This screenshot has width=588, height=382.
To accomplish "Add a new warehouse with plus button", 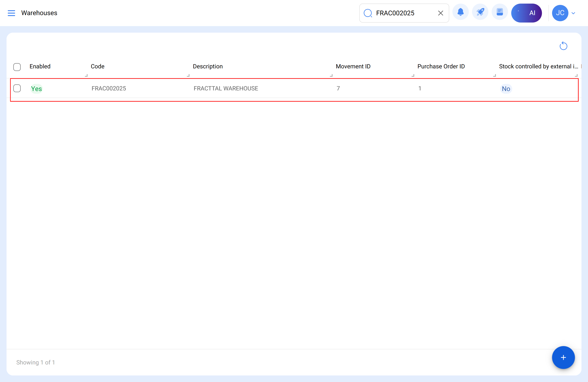I will pos(563,357).
